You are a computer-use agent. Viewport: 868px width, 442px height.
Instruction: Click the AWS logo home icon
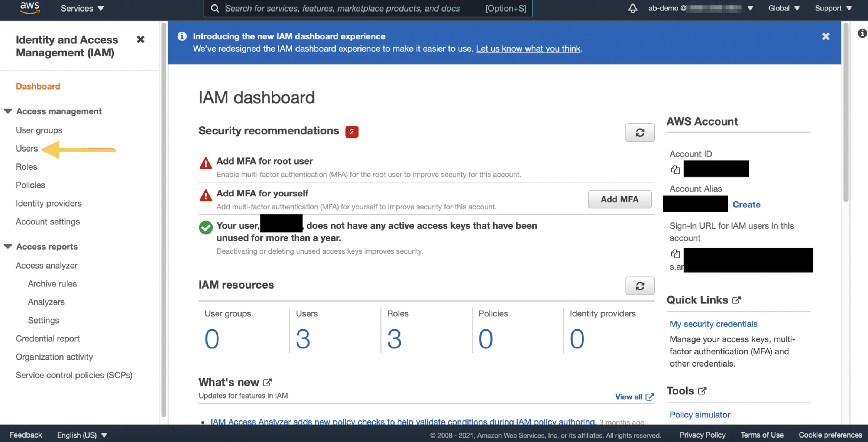[x=30, y=8]
